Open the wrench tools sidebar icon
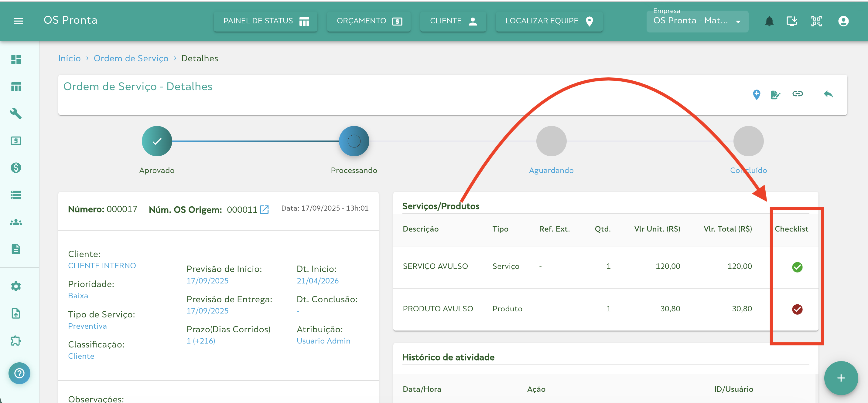The height and width of the screenshot is (403, 868). [16, 114]
